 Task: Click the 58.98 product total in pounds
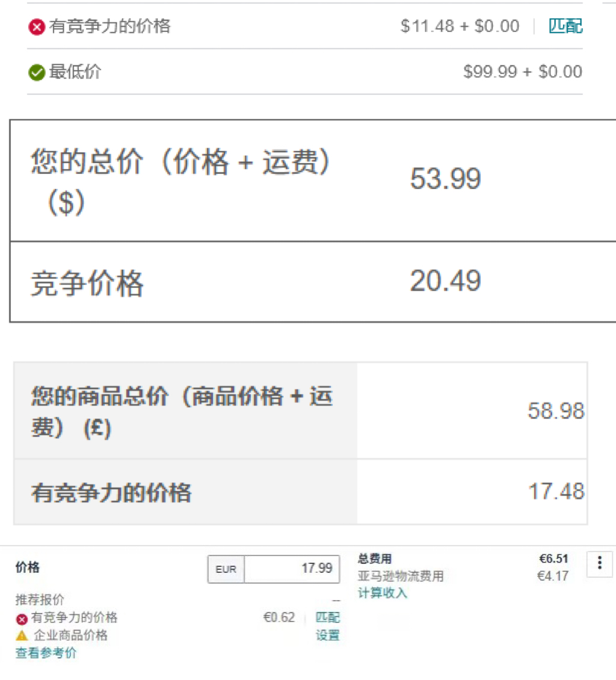(x=556, y=410)
